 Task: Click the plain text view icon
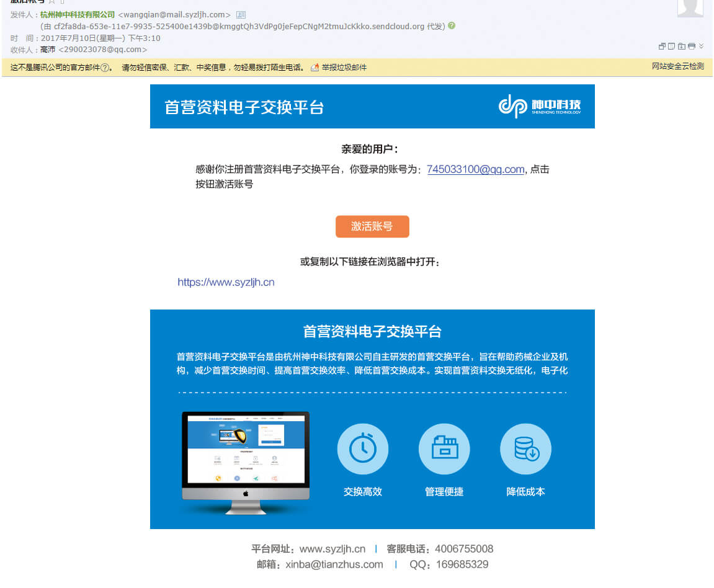[x=671, y=46]
